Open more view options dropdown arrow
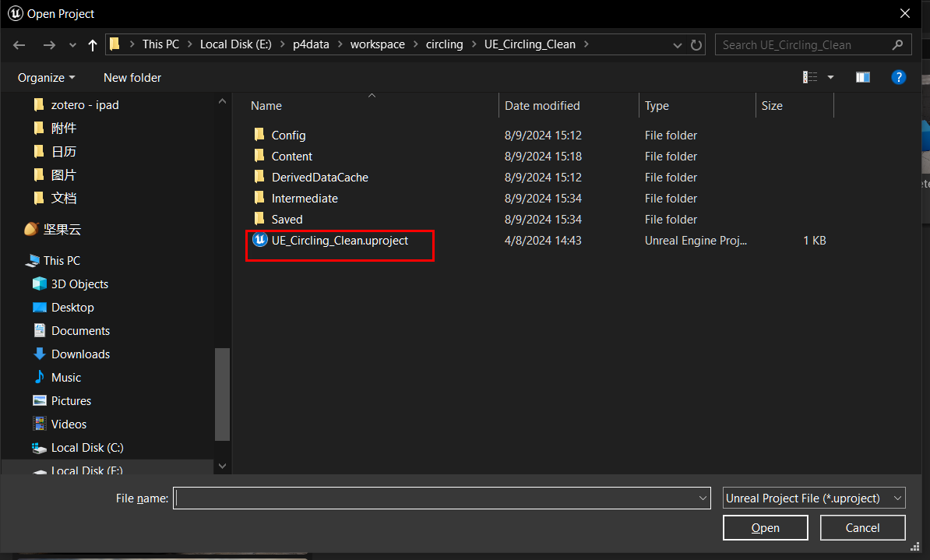This screenshot has width=930, height=560. 830,77
